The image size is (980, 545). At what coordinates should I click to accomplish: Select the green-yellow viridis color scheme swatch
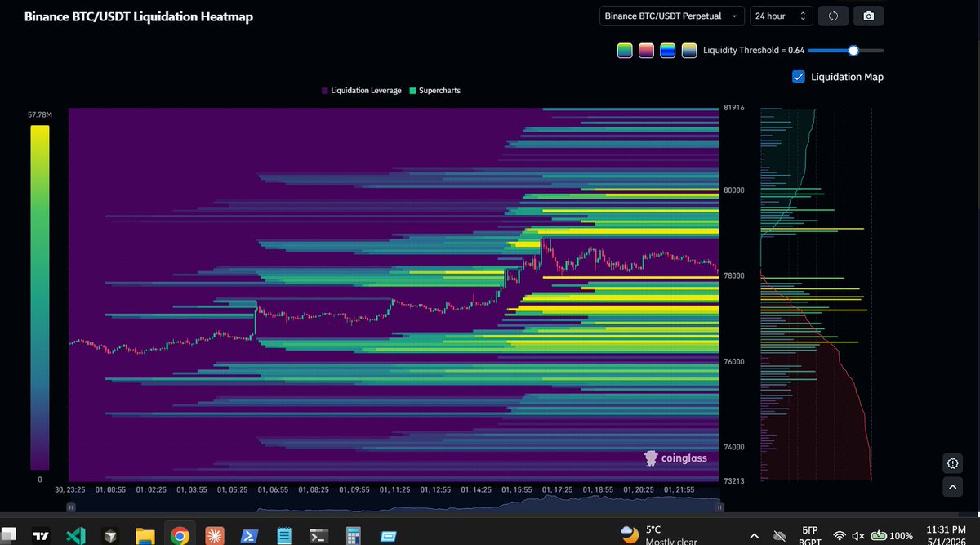[x=625, y=51]
